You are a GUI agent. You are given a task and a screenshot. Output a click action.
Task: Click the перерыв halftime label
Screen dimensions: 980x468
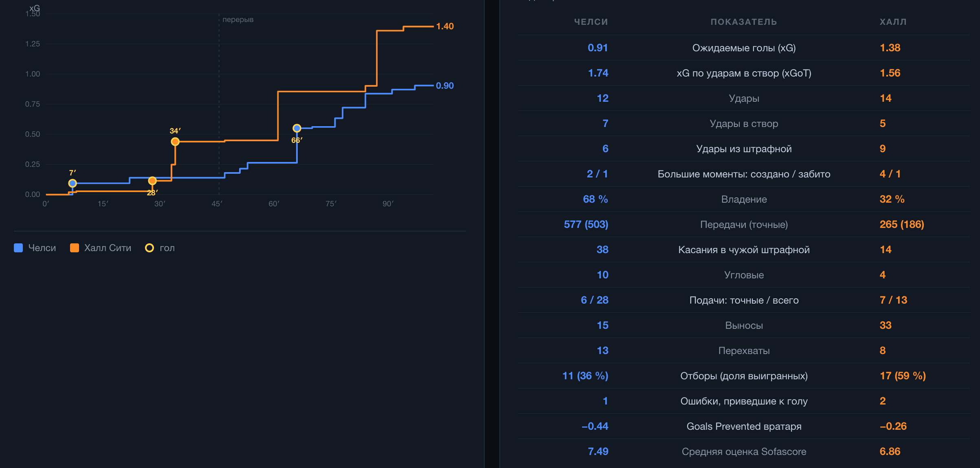point(238,20)
